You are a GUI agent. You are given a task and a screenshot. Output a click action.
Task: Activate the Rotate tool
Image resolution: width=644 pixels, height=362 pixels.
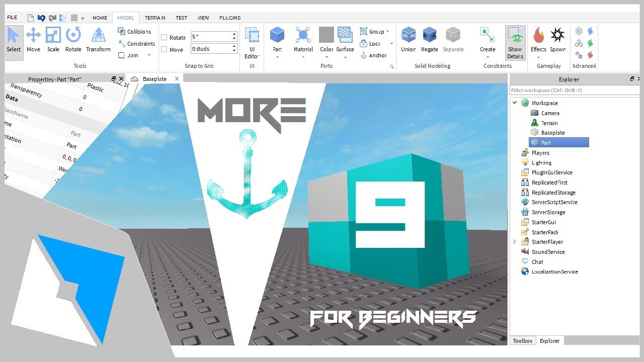pyautogui.click(x=73, y=40)
